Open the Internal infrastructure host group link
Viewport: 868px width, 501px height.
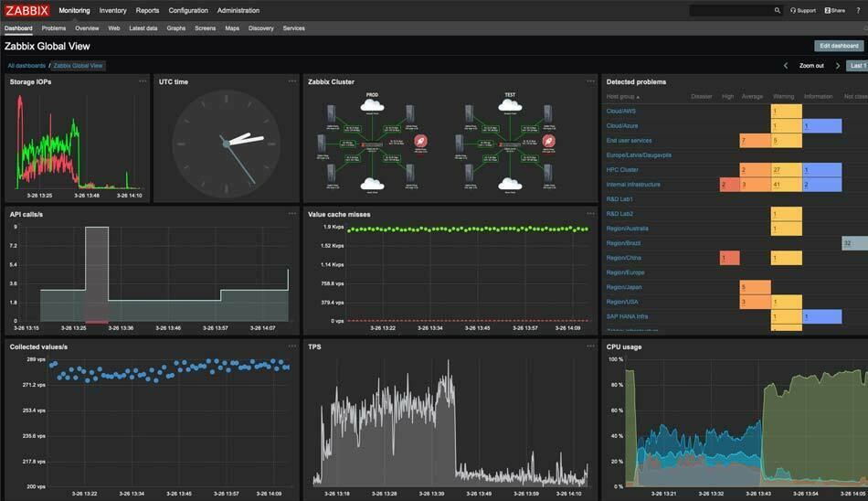click(633, 185)
